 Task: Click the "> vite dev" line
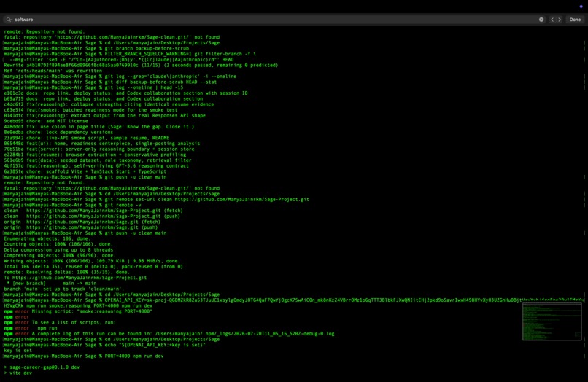pos(18,373)
